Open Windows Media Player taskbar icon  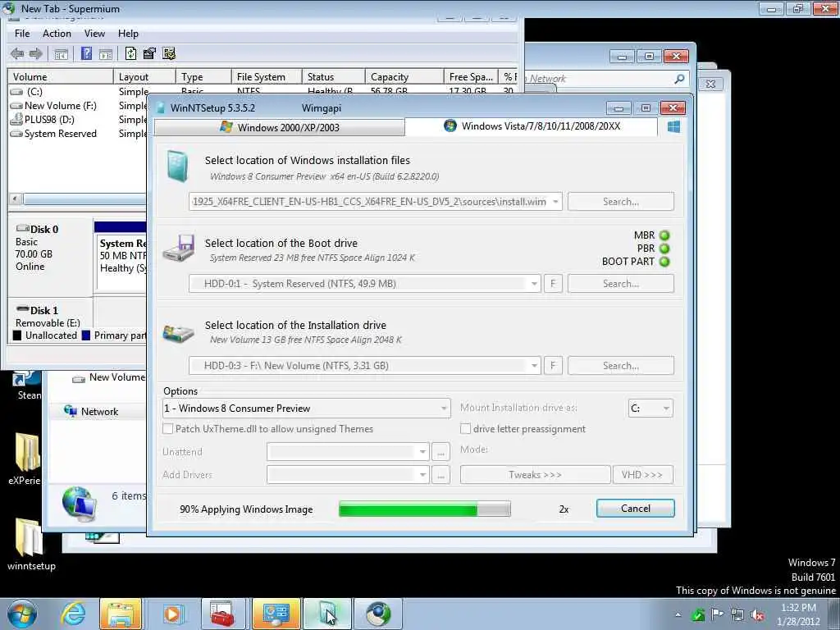click(x=172, y=614)
